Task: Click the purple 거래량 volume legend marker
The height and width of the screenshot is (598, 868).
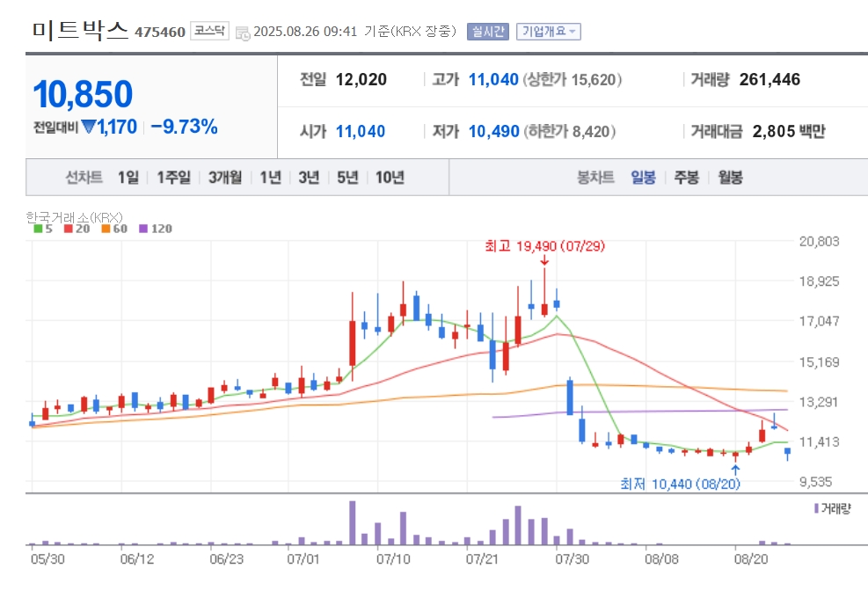Action: (816, 508)
